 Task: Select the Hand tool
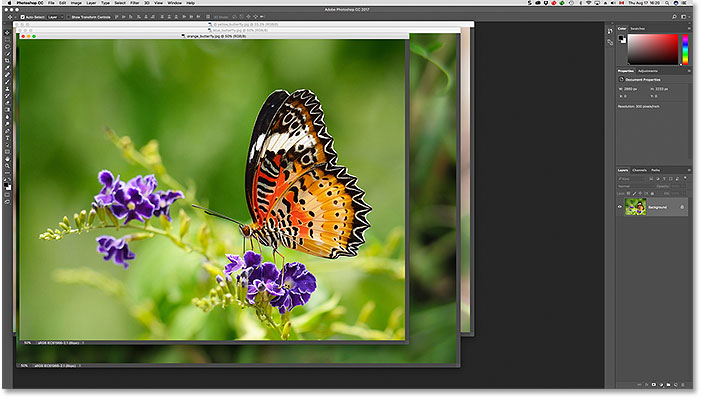point(7,159)
